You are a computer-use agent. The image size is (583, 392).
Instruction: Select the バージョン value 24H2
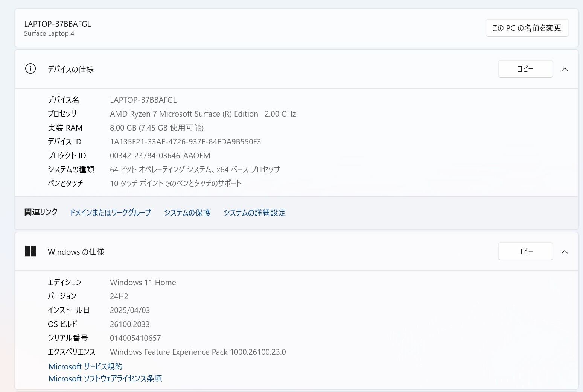pos(119,296)
